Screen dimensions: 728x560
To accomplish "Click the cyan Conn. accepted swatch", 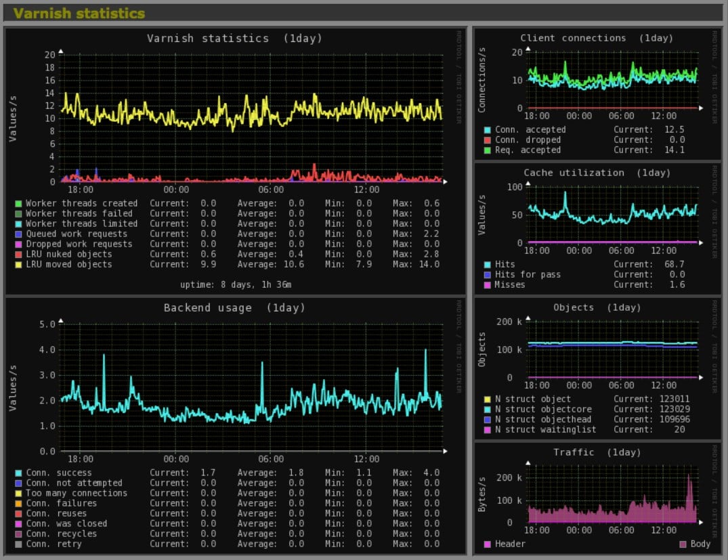I will click(488, 130).
